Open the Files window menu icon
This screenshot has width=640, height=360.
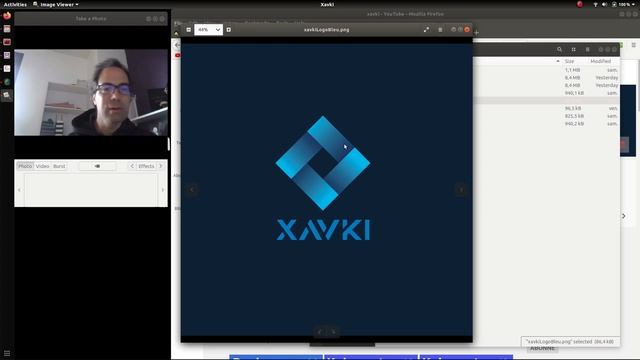588,49
